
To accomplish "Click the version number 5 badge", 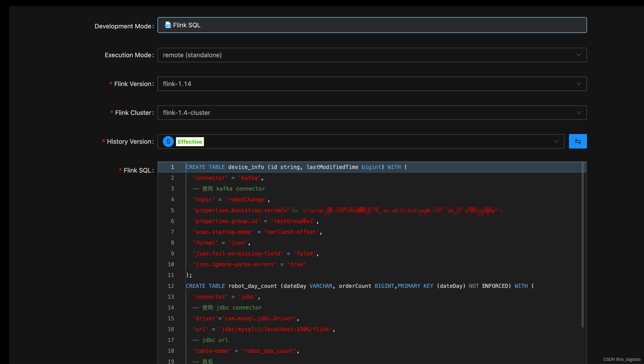I will coord(168,142).
